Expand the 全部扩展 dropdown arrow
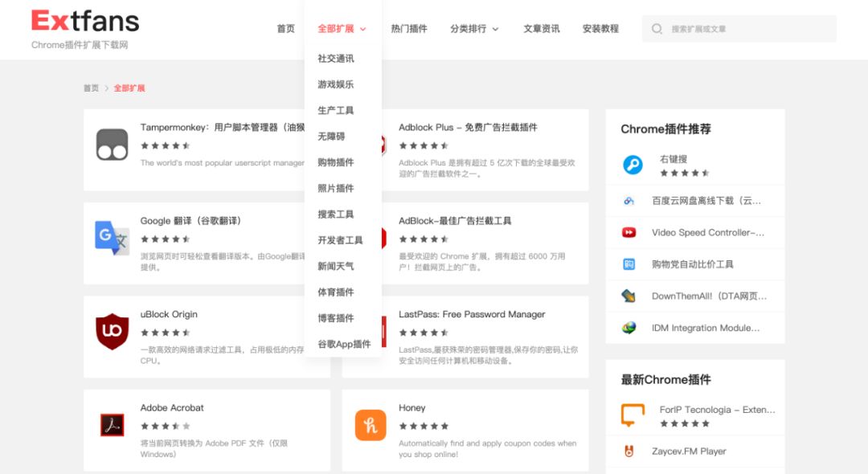This screenshot has height=474, width=868. 363,29
